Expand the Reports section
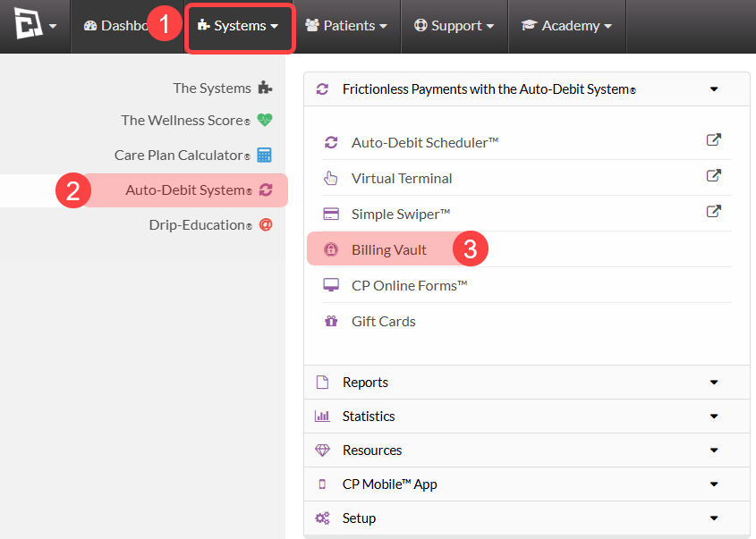The height and width of the screenshot is (539, 756). (526, 382)
